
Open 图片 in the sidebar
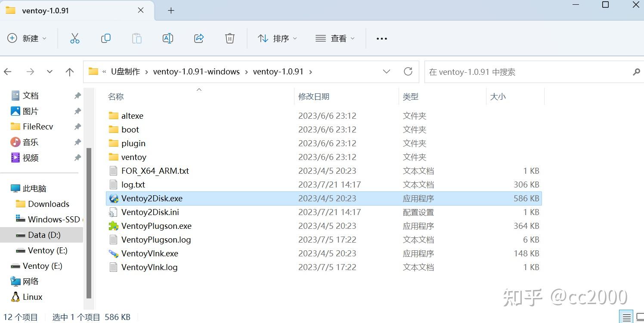(31, 111)
